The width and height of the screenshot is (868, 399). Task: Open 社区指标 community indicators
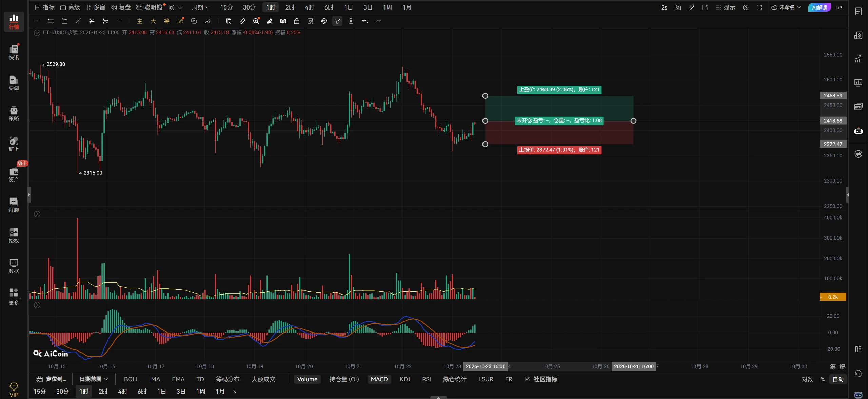[541, 379]
